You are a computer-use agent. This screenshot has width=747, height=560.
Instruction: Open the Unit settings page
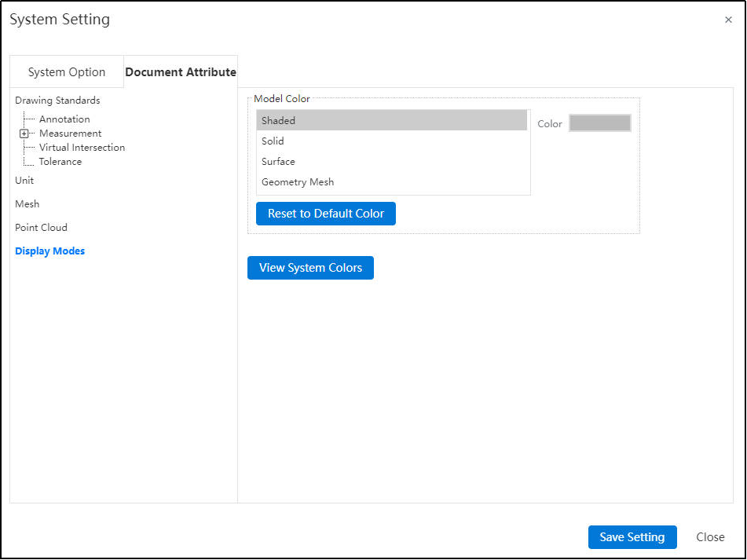tap(24, 181)
